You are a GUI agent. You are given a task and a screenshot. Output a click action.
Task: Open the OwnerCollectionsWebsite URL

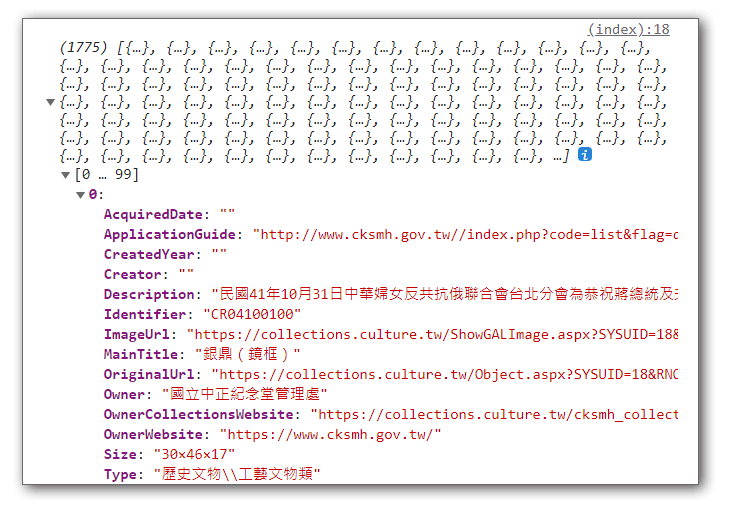click(x=494, y=414)
